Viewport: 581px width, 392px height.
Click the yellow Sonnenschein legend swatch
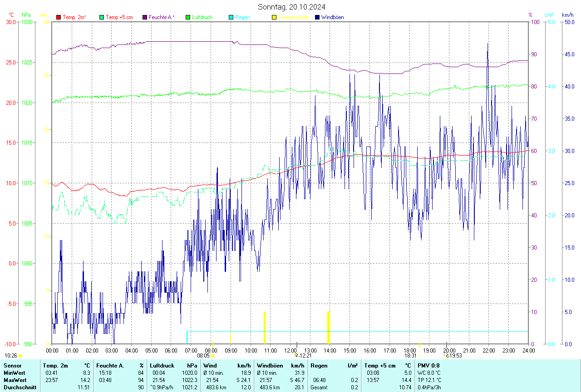[x=274, y=17]
